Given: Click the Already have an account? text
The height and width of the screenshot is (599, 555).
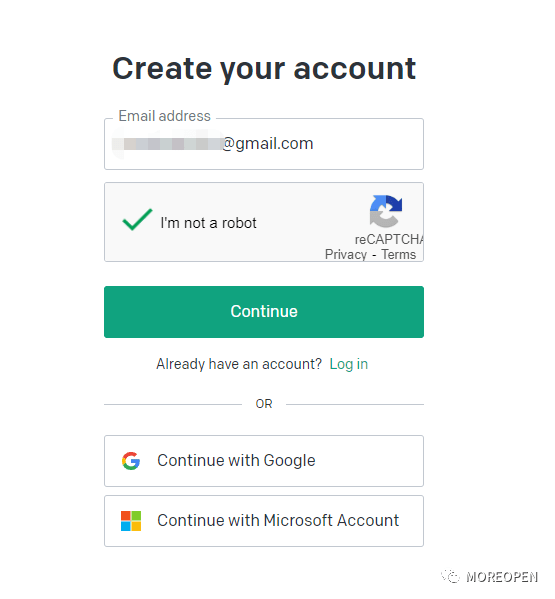Looking at the screenshot, I should pos(239,364).
